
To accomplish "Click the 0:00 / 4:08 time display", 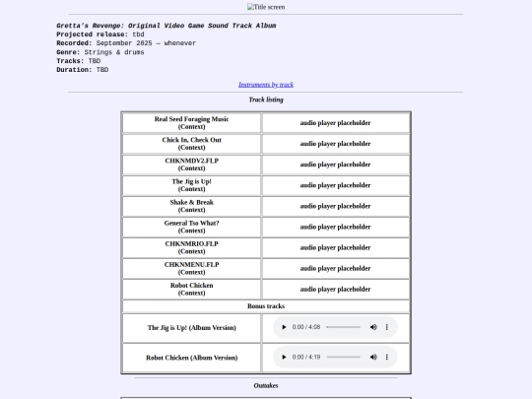I will pyautogui.click(x=306, y=327).
